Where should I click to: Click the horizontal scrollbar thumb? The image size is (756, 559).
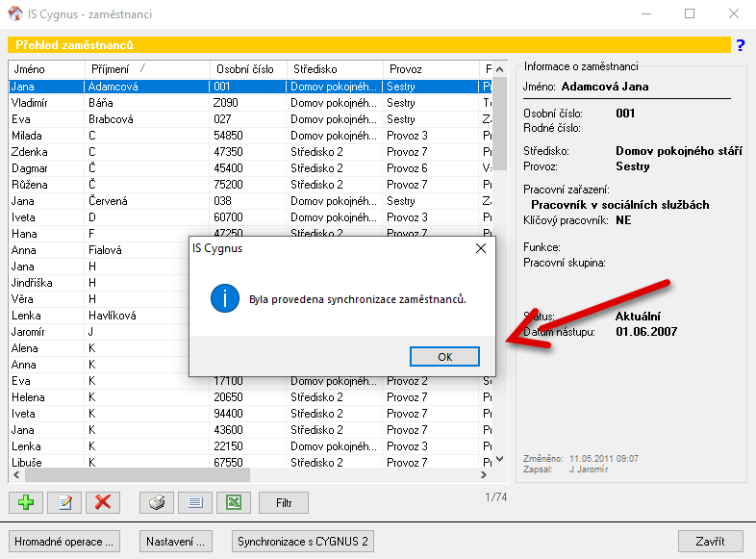138,474
